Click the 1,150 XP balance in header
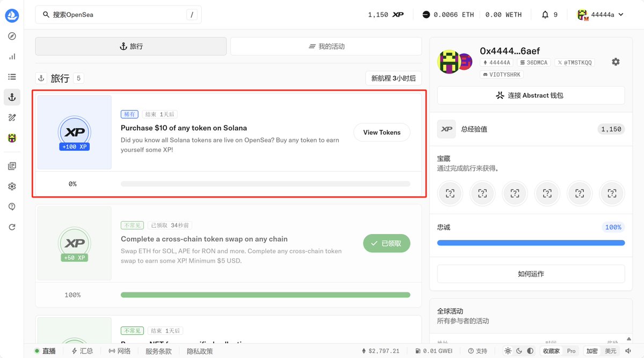The image size is (644, 358). click(x=385, y=15)
